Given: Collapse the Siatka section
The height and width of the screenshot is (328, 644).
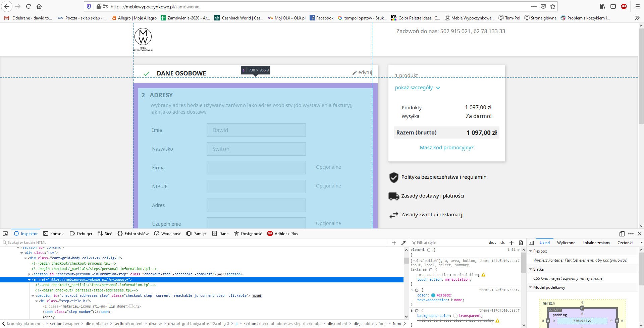Looking at the screenshot, I should [x=531, y=269].
